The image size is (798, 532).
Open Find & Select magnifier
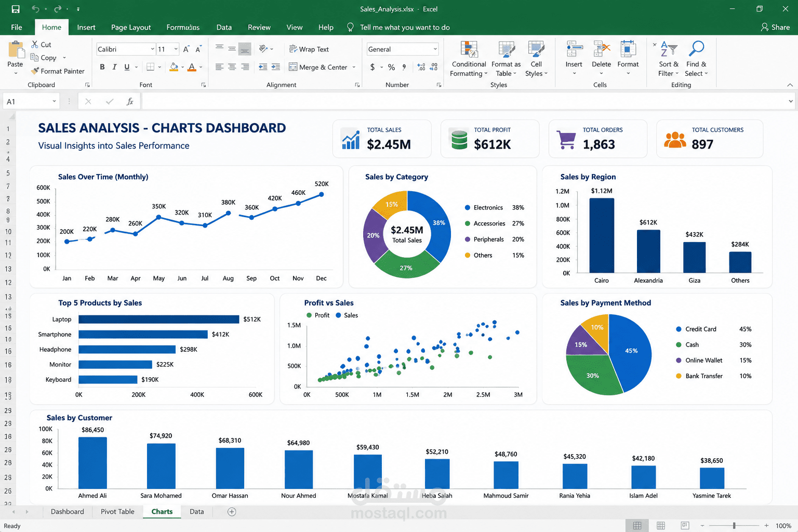[696, 49]
